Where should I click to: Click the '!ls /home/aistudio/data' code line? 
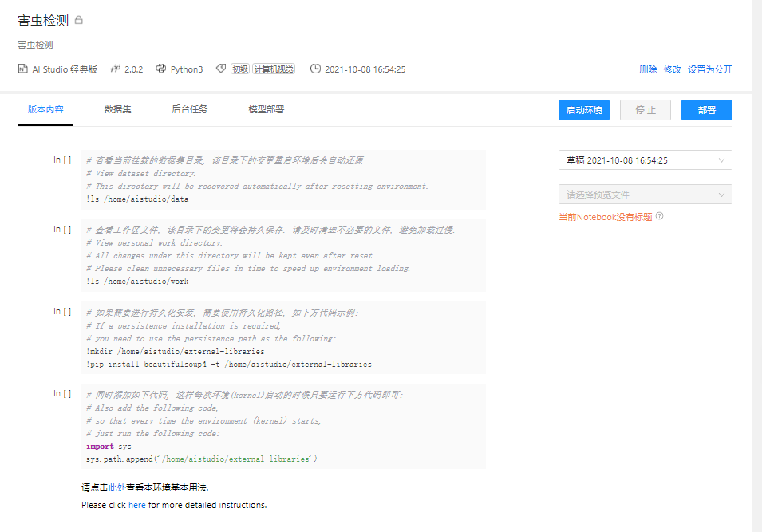point(137,199)
